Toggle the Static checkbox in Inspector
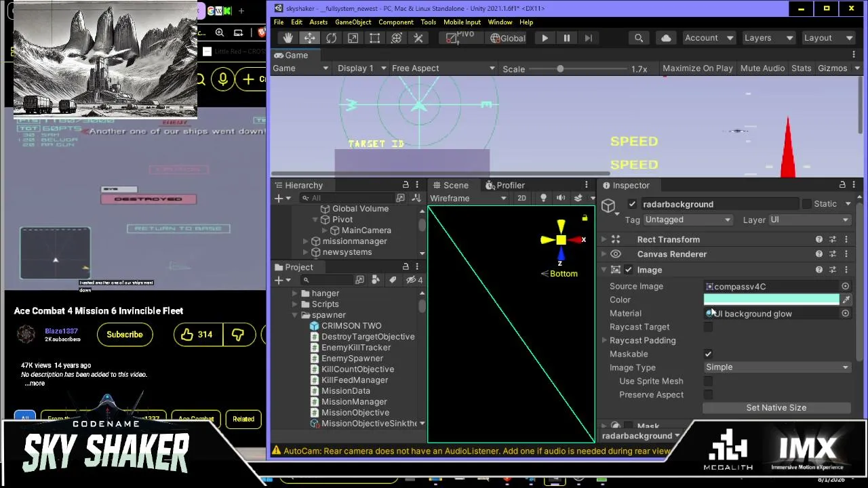 pyautogui.click(x=806, y=204)
